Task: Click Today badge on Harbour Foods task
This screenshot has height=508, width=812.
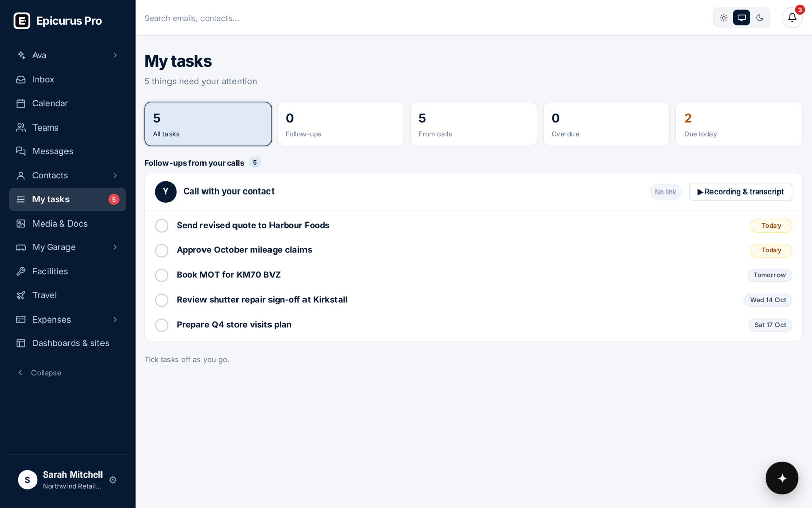Action: click(x=771, y=226)
